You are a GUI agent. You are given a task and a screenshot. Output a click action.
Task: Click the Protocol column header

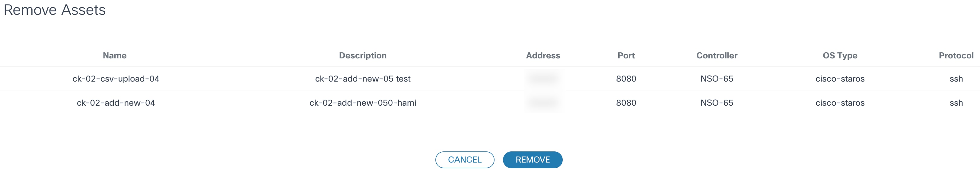[956, 55]
